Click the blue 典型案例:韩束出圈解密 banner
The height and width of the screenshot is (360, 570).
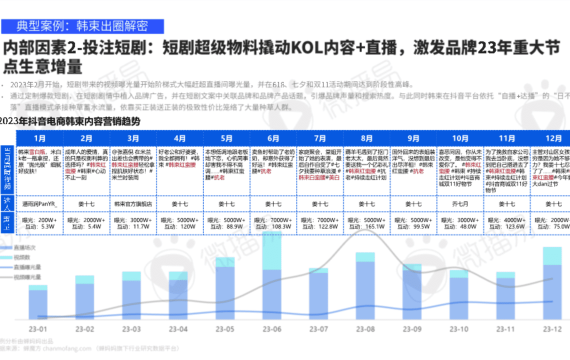click(83, 26)
